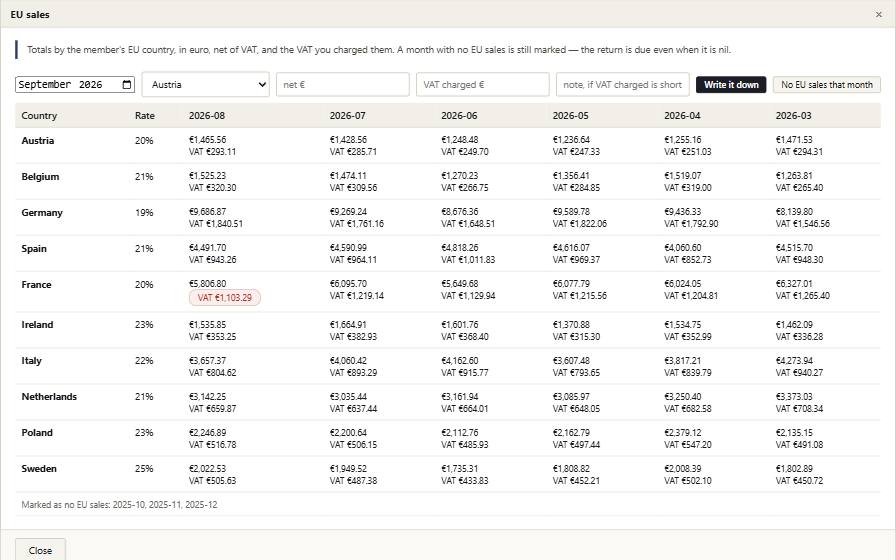Select the Sweden row label
This screenshot has height=560, width=896.
pyautogui.click(x=39, y=469)
